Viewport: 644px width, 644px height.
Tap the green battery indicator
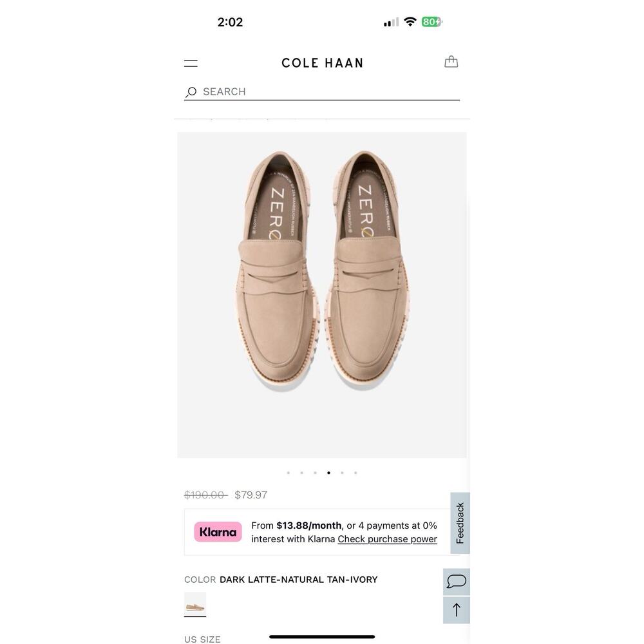(x=430, y=21)
